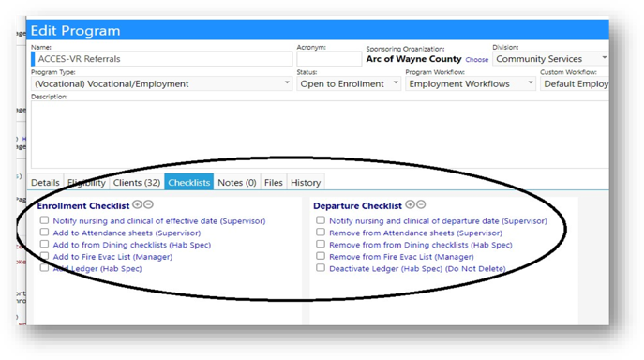Open 'Remove from Fire Evac List (Manager)' link

pos(401,257)
